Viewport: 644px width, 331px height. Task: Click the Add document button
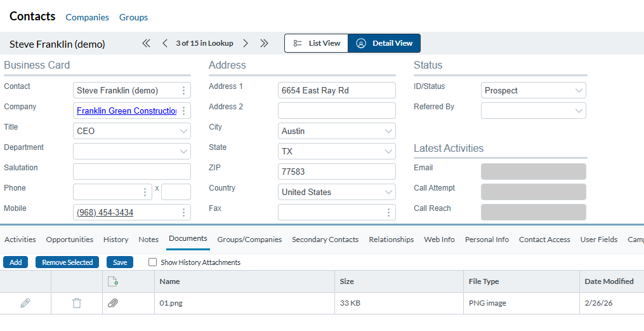point(16,262)
